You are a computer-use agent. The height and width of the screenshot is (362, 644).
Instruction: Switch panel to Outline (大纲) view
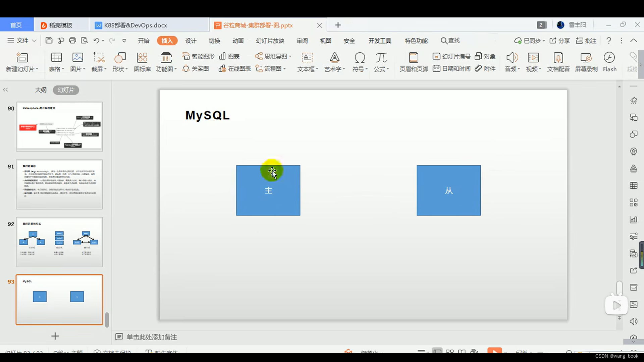click(x=41, y=90)
